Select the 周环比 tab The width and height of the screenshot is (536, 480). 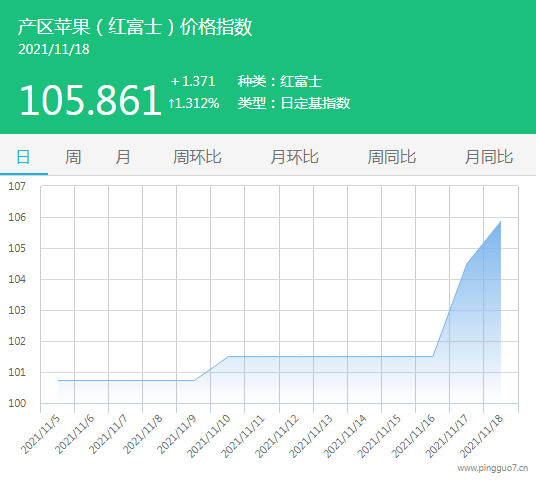point(197,157)
